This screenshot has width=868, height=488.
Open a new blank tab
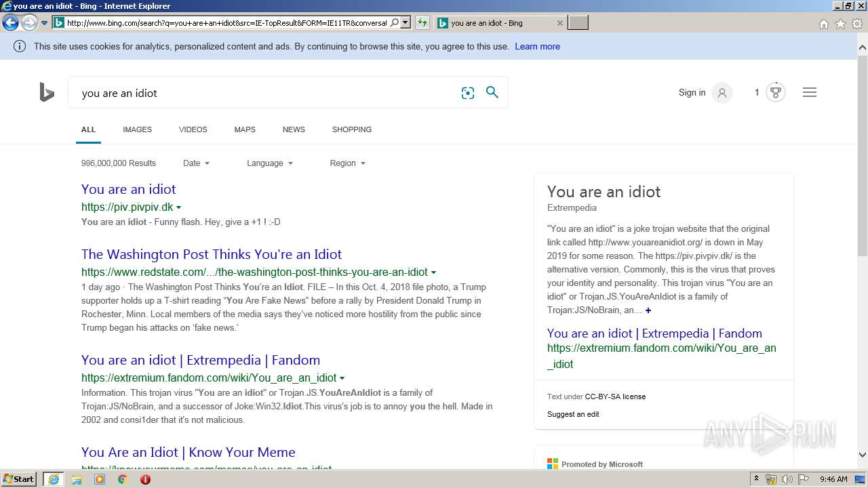[x=578, y=23]
